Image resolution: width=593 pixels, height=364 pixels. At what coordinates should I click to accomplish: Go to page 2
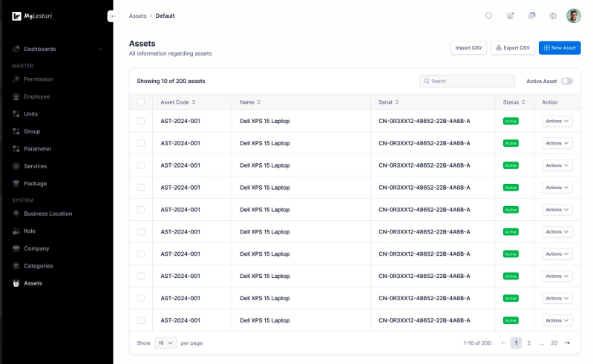528,343
